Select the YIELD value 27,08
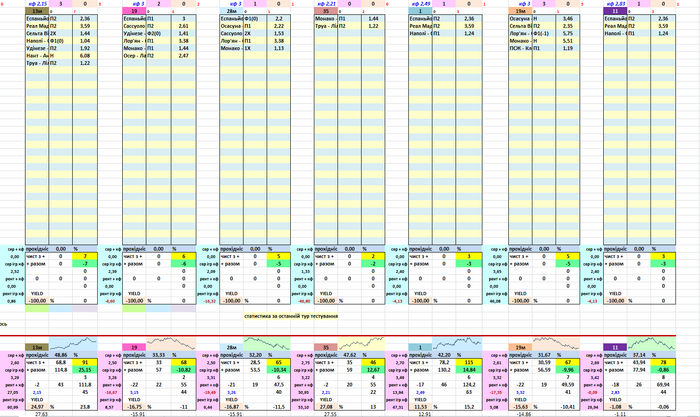The width and height of the screenshot is (700, 417). [326, 407]
